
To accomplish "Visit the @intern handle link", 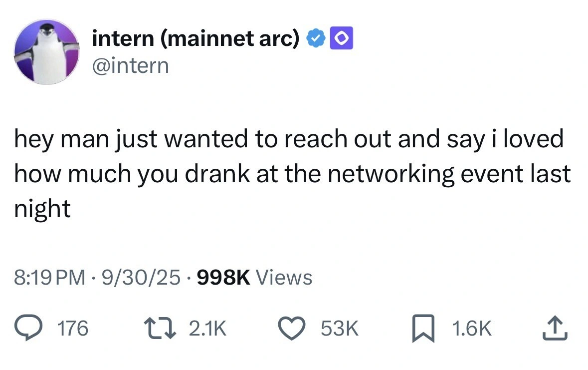I will pos(131,65).
